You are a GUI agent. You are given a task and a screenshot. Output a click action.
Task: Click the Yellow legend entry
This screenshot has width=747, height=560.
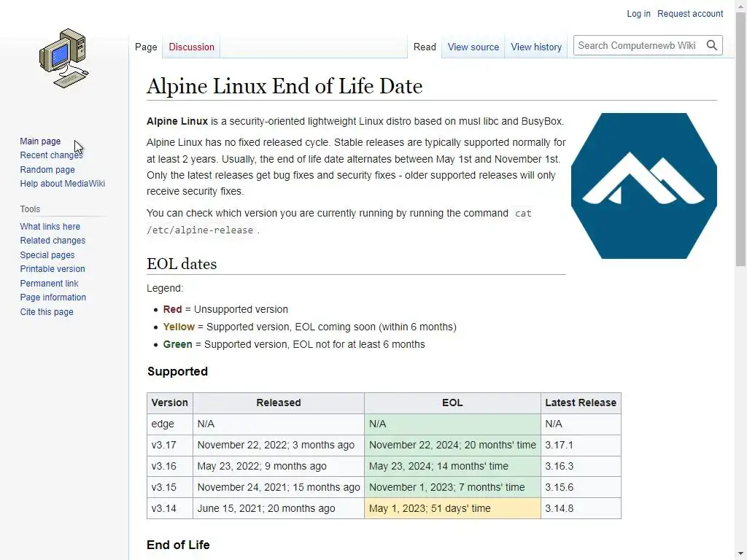(x=309, y=327)
